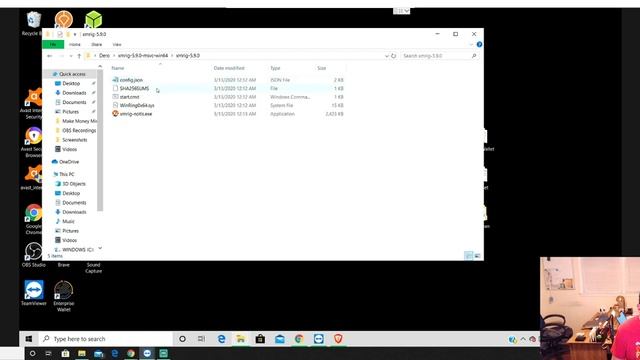Open the Home ribbon tab
This screenshot has height=360, width=640.
[x=75, y=44]
